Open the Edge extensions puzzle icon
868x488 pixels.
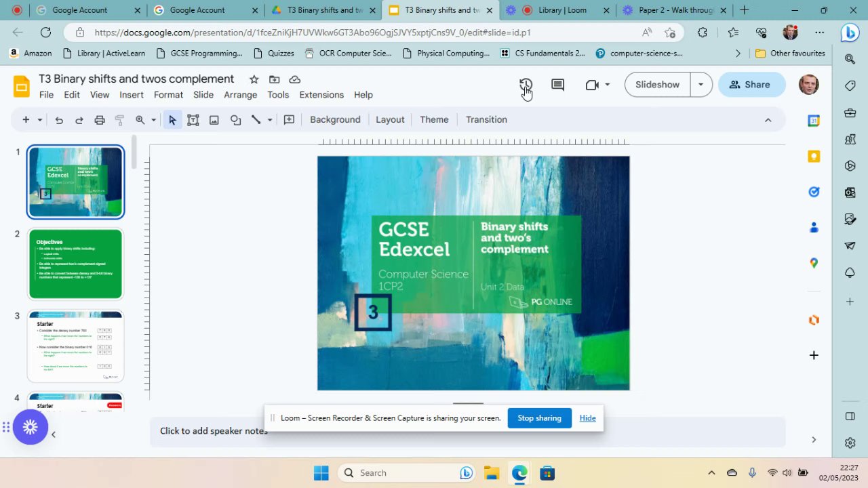[702, 33]
